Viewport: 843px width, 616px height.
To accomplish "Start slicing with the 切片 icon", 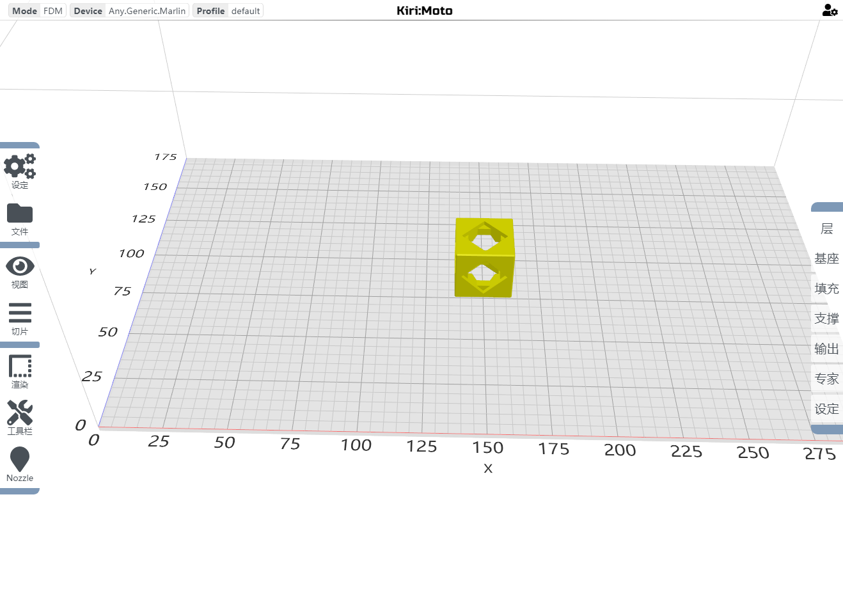I will pyautogui.click(x=20, y=313).
